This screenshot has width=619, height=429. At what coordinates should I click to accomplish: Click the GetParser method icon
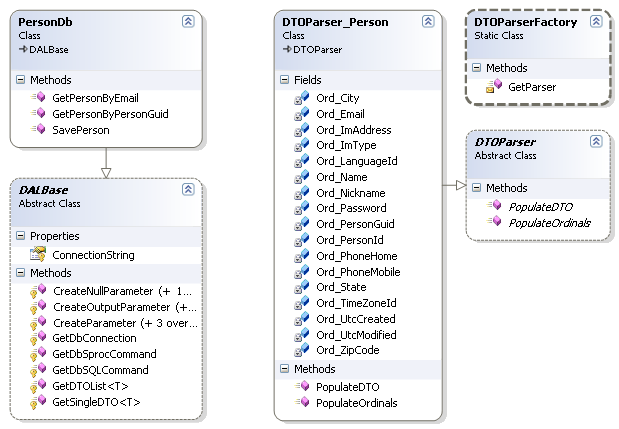491,87
